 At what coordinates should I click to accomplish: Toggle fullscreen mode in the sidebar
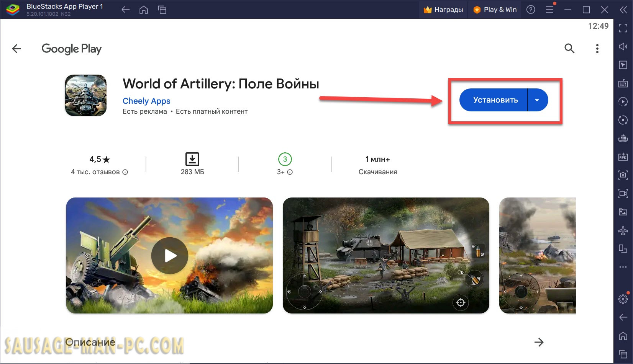click(x=623, y=28)
